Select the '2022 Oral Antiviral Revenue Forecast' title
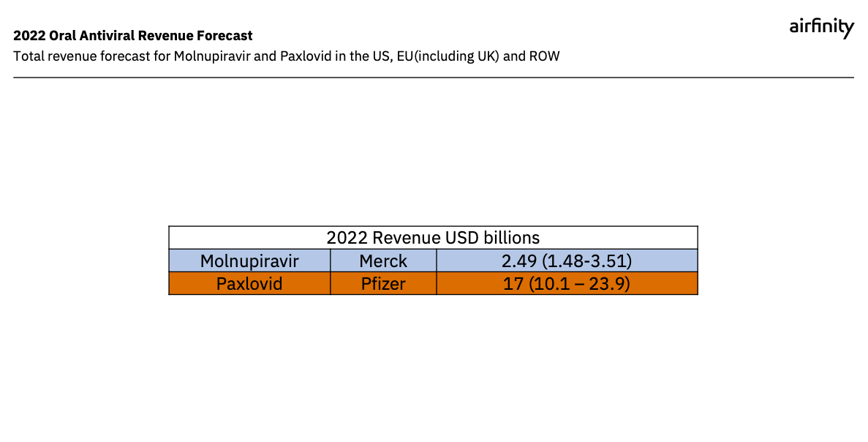 tap(133, 35)
